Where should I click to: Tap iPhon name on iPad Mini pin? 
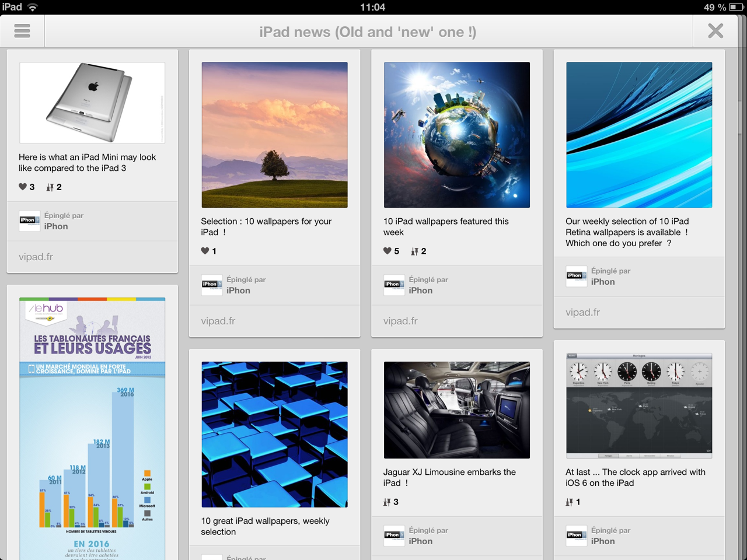tap(56, 226)
